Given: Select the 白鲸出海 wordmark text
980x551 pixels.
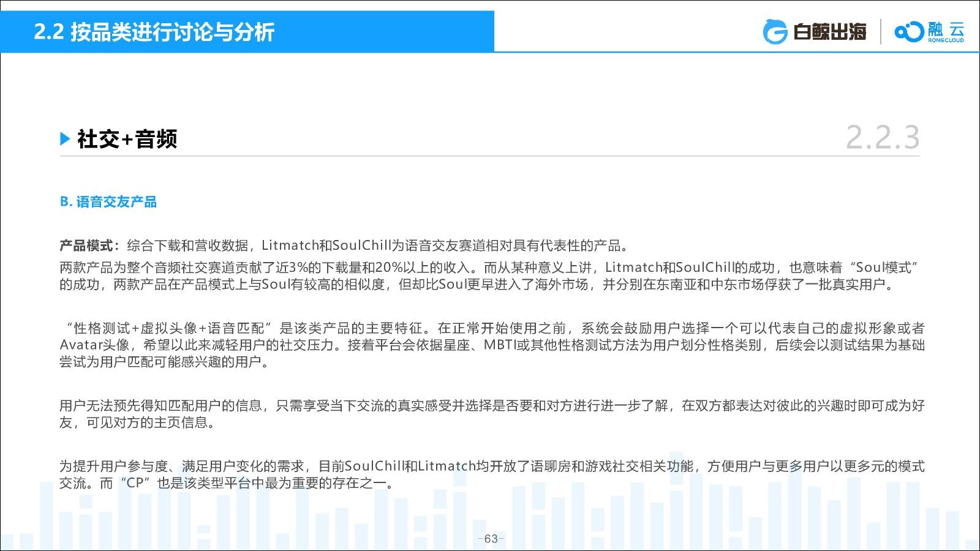Looking at the screenshot, I should click(x=830, y=31).
